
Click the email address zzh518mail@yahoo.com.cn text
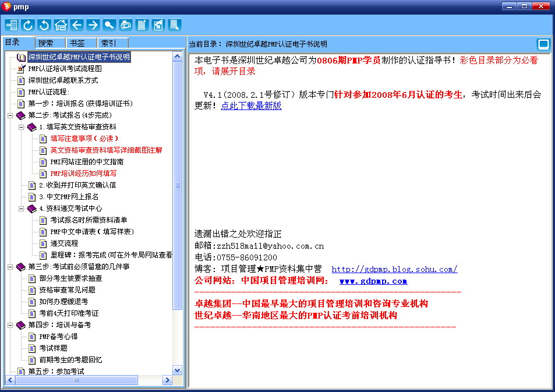pos(270,246)
